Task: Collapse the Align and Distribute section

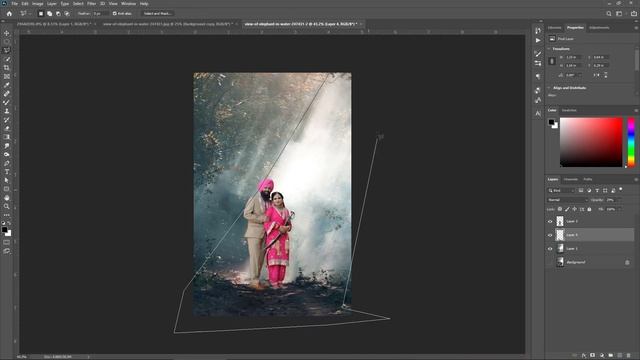Action: [x=549, y=88]
